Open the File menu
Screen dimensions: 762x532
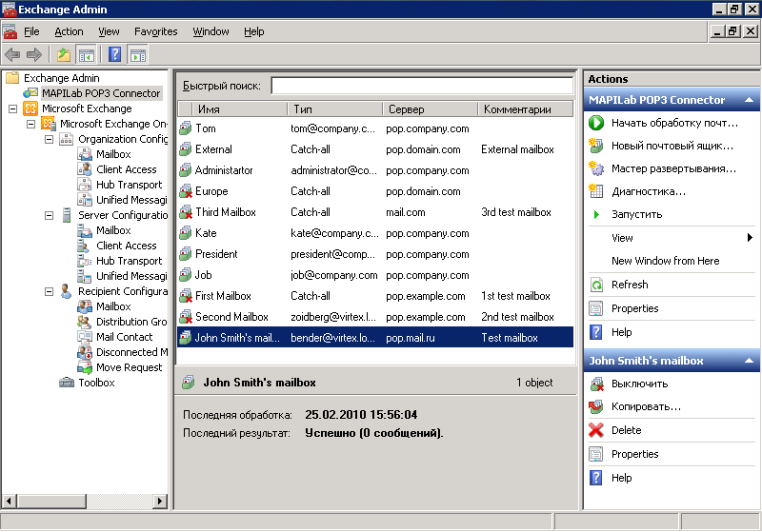click(31, 31)
